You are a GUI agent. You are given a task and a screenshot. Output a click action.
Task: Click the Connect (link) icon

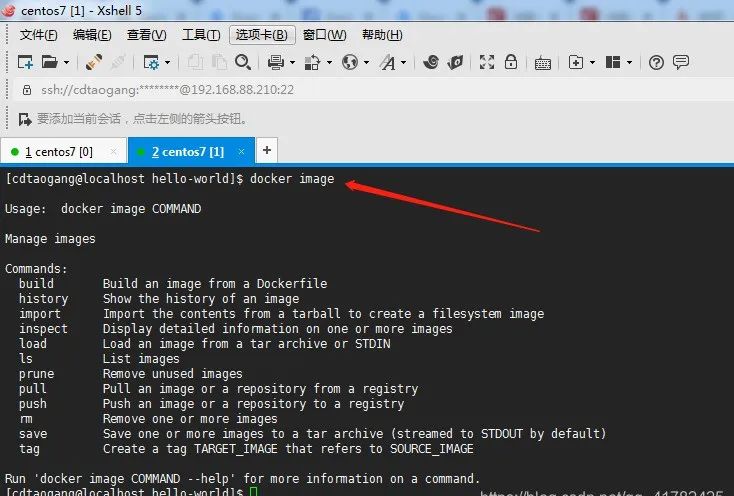[94, 62]
